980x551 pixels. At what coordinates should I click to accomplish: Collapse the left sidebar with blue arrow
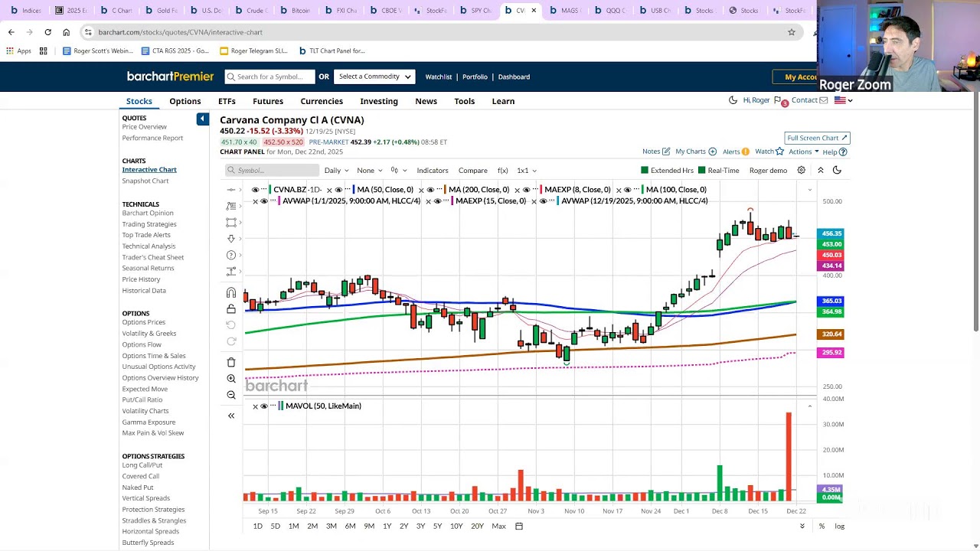202,119
